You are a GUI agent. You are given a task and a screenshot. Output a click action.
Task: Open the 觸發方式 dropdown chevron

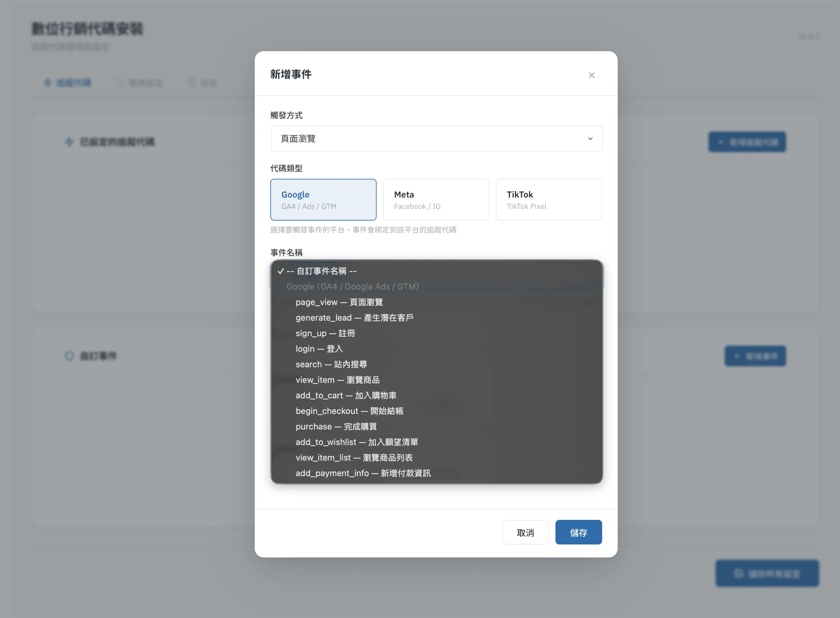pos(590,139)
